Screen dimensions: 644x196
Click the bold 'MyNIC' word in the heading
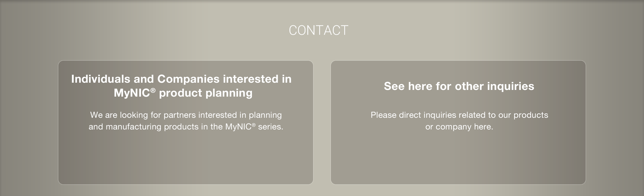point(132,93)
